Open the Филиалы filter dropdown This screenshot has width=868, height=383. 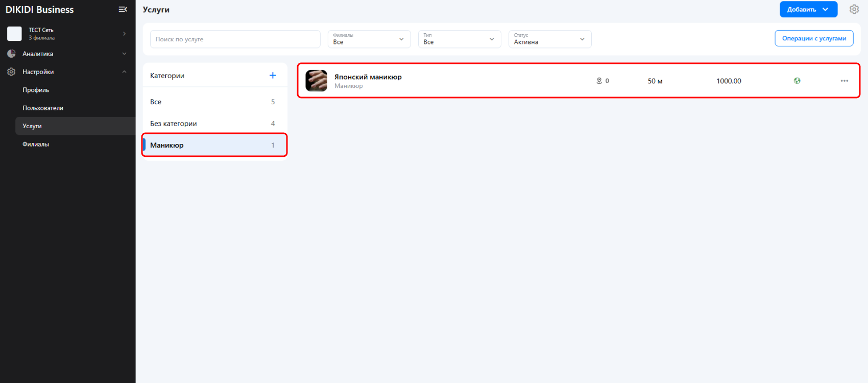point(369,39)
